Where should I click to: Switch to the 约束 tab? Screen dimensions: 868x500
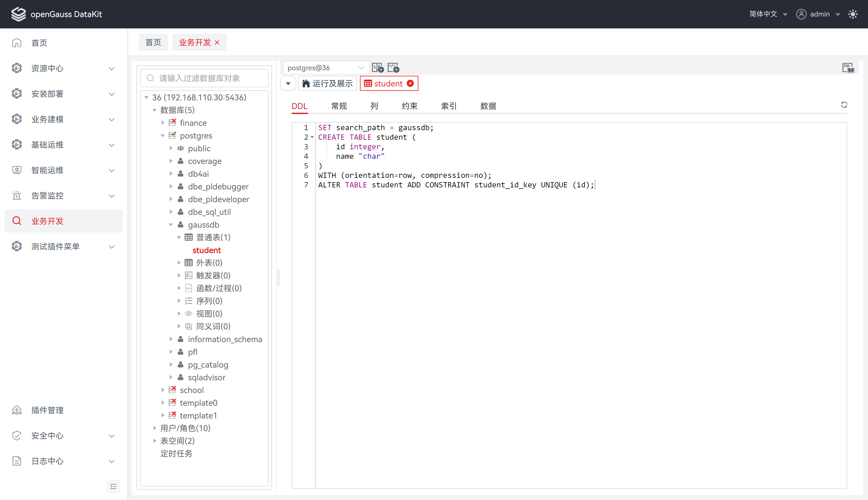coord(409,106)
